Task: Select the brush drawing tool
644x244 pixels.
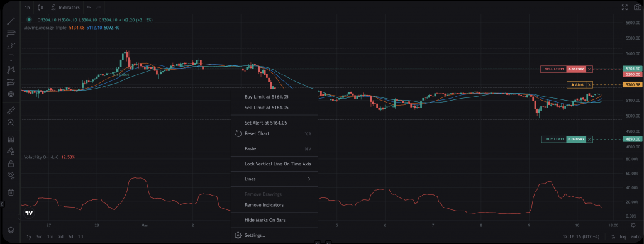Action: point(11,46)
